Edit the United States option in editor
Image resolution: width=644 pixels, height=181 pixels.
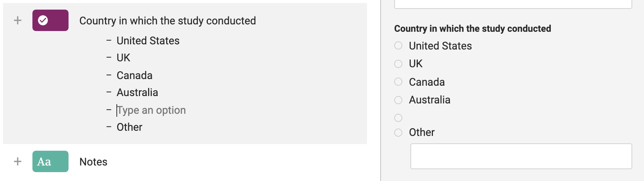click(148, 41)
